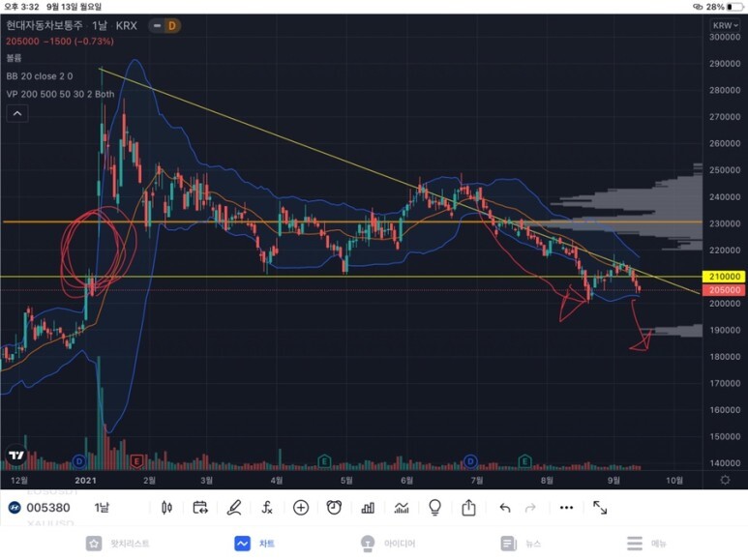Undo the last chart action
748x560 pixels.
[x=505, y=508]
